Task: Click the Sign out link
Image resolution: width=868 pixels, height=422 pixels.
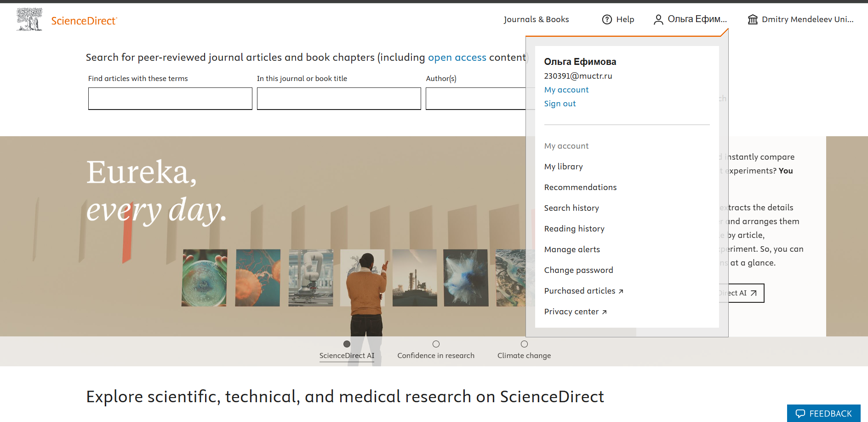Action: coord(560,104)
